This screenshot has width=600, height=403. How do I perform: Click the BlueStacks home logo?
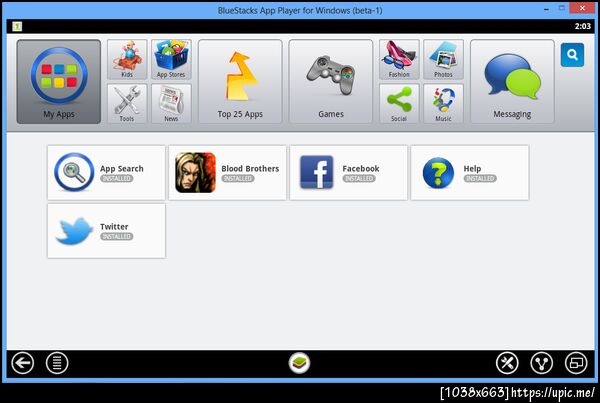[x=299, y=363]
